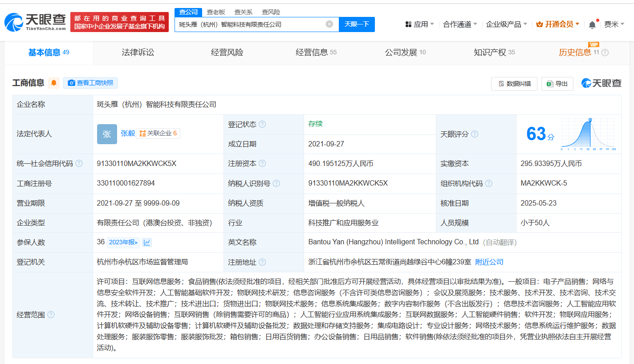Click the 增值税一般纳税人 taxpayer qualification

(x=336, y=203)
